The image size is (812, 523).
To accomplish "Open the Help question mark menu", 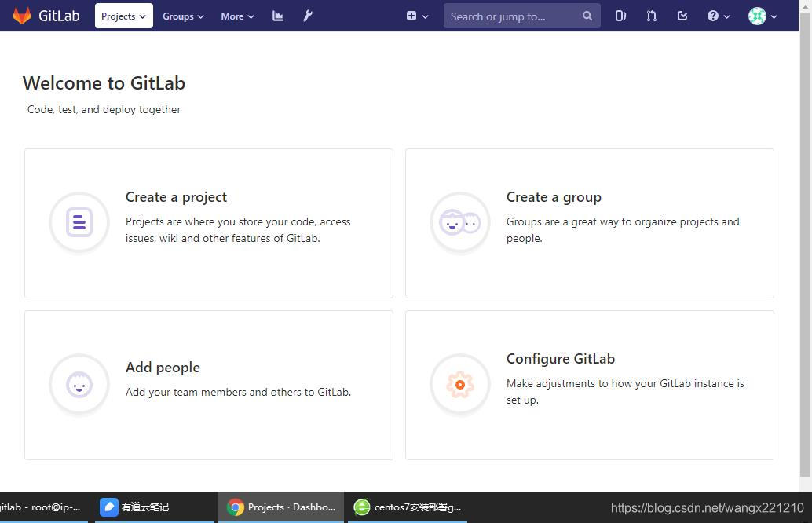I will 719,16.
